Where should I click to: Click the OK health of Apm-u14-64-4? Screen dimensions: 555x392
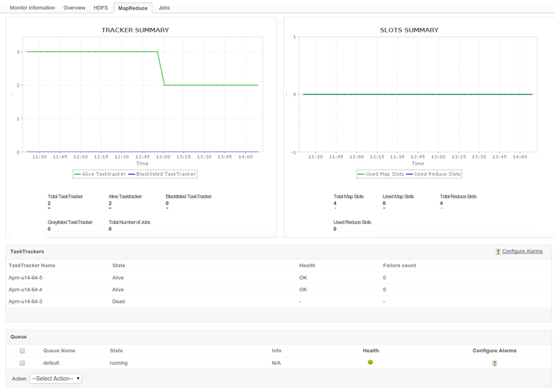(x=303, y=290)
